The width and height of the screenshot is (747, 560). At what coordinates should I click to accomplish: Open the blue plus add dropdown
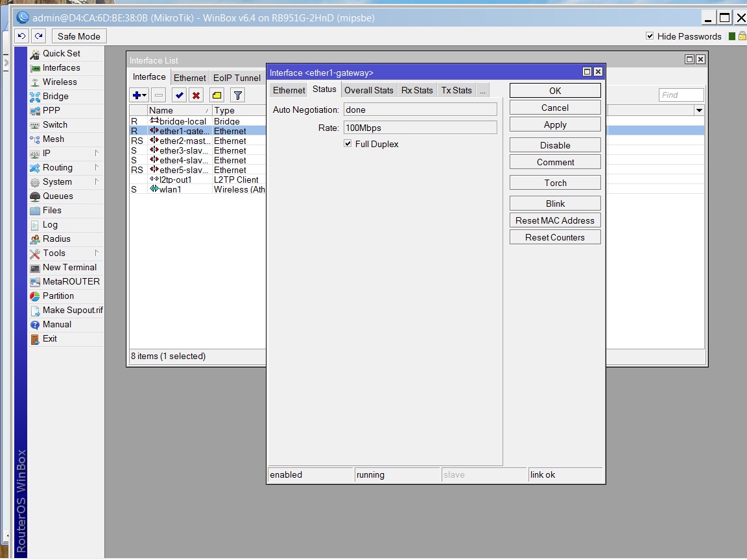coord(139,95)
